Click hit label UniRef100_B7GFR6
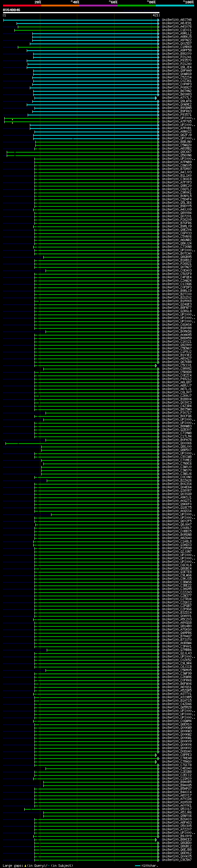The height and width of the screenshot is (868, 197). (x=177, y=223)
